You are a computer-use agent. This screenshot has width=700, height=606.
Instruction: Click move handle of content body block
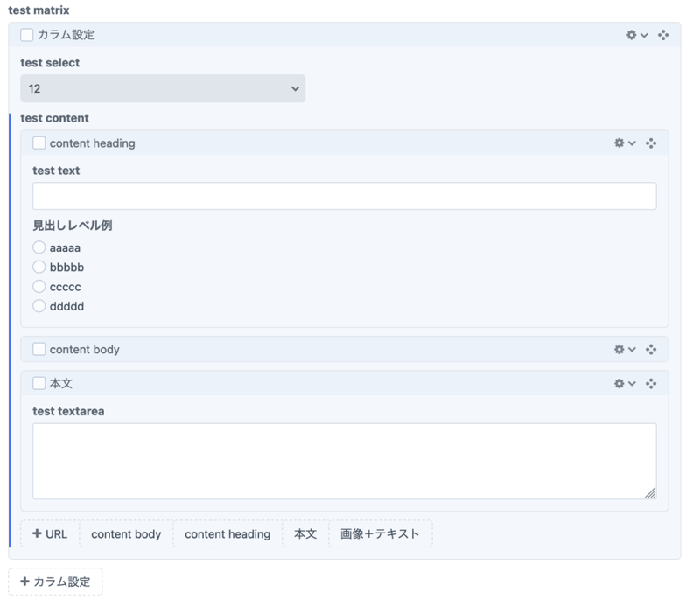coord(651,349)
